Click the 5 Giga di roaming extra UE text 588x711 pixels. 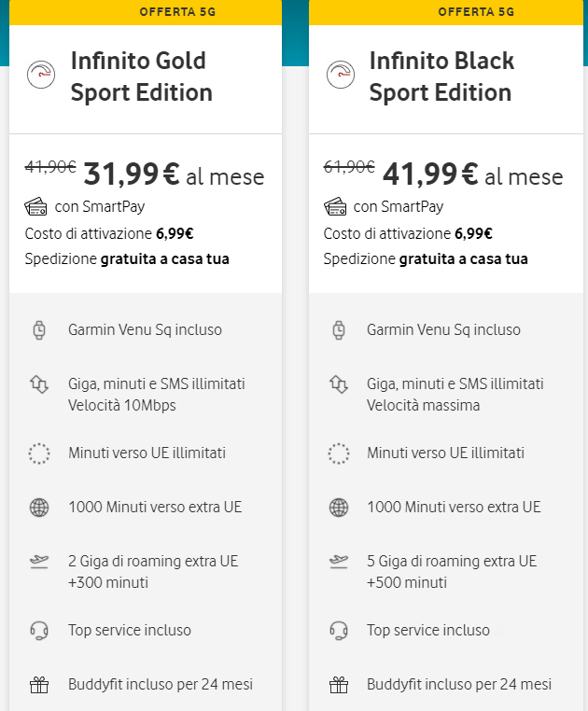(452, 561)
